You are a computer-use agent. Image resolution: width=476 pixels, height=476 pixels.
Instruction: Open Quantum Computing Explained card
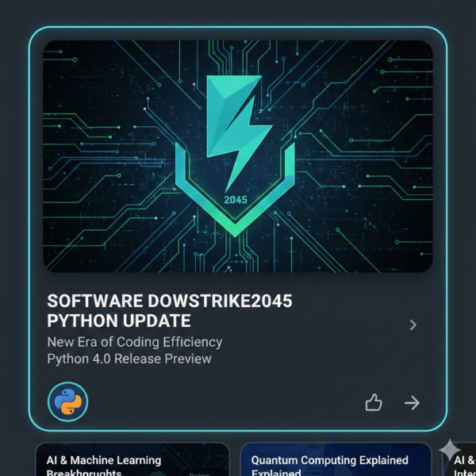click(x=336, y=459)
